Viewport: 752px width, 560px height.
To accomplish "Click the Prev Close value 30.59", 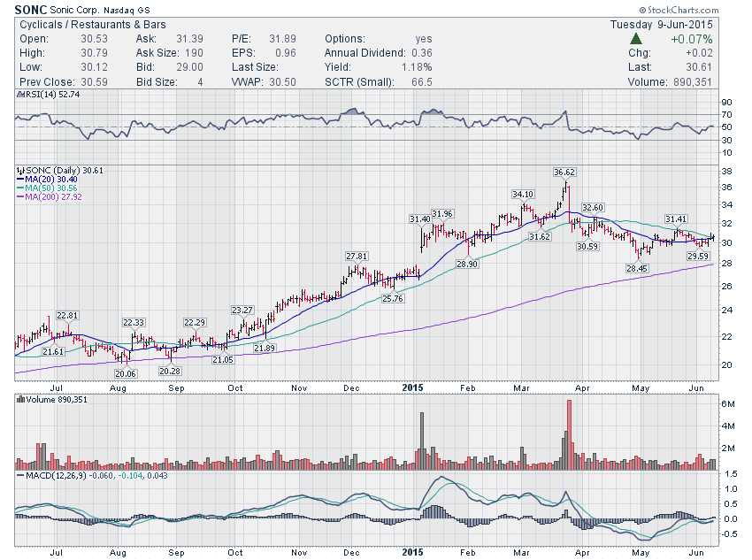I will 94,82.
